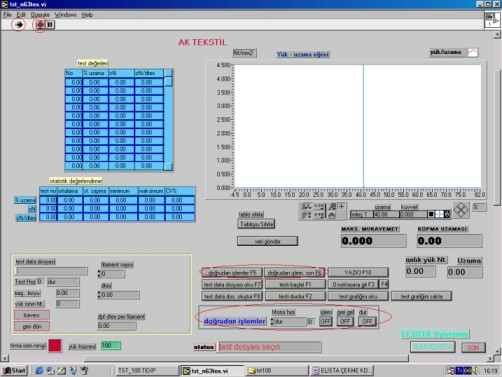Open the Windows menu

[x=65, y=15]
